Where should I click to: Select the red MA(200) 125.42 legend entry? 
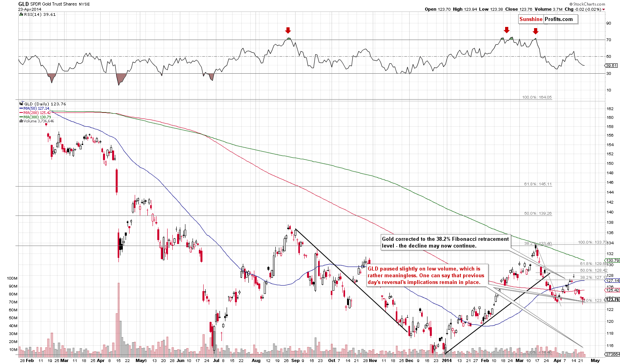(x=35, y=112)
